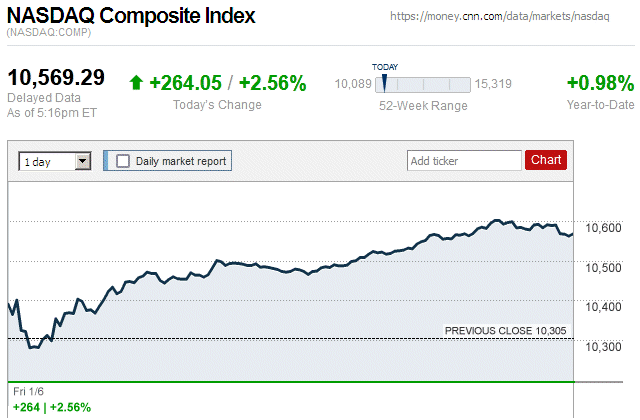
Task: Click the 15,319 52-week high value
Action: tap(494, 84)
